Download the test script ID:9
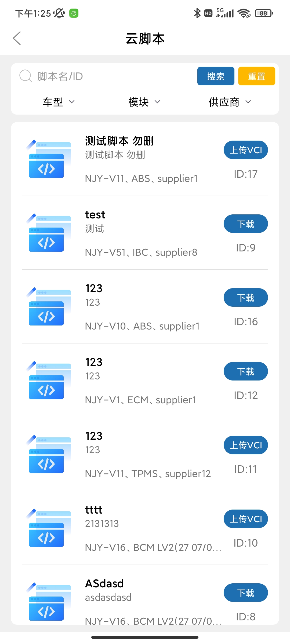290x644 pixels. tap(246, 224)
